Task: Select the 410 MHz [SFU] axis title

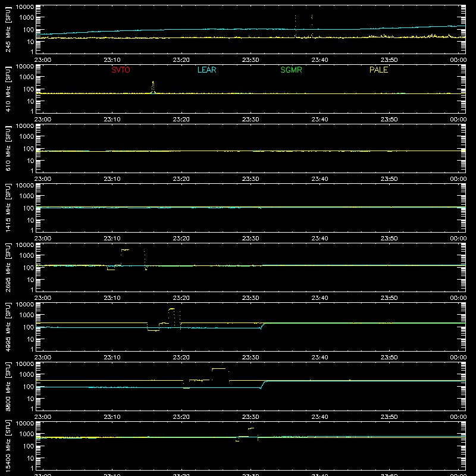Action: pyautogui.click(x=8, y=89)
